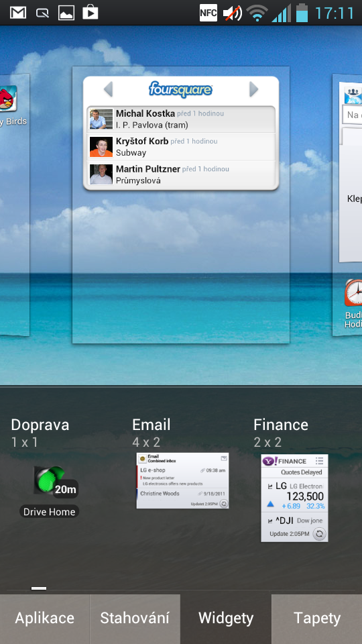Tap the NFC status icon

pos(208,13)
